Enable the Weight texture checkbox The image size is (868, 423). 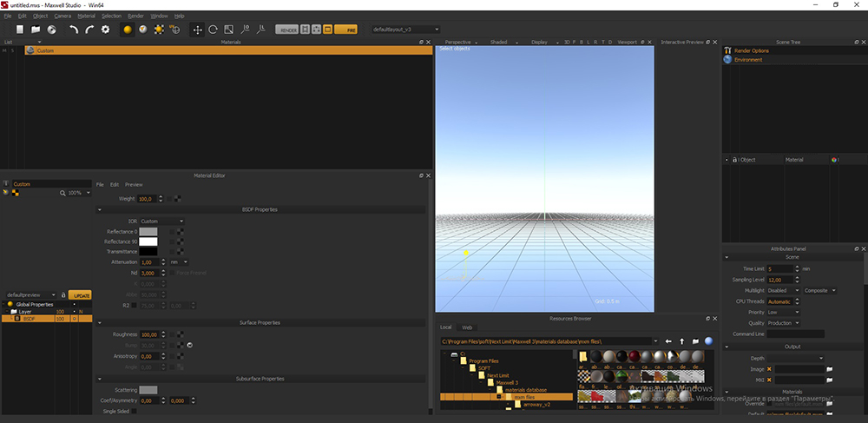[169, 198]
